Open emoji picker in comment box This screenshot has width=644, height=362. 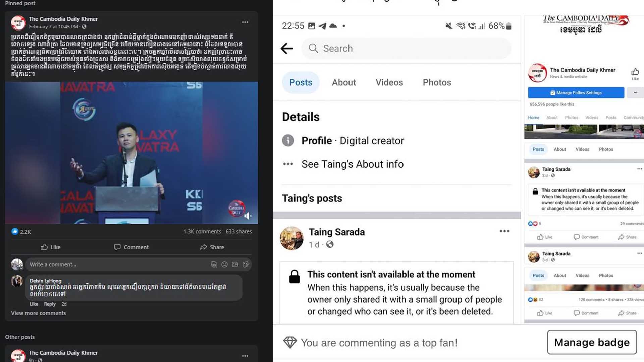pos(224,264)
